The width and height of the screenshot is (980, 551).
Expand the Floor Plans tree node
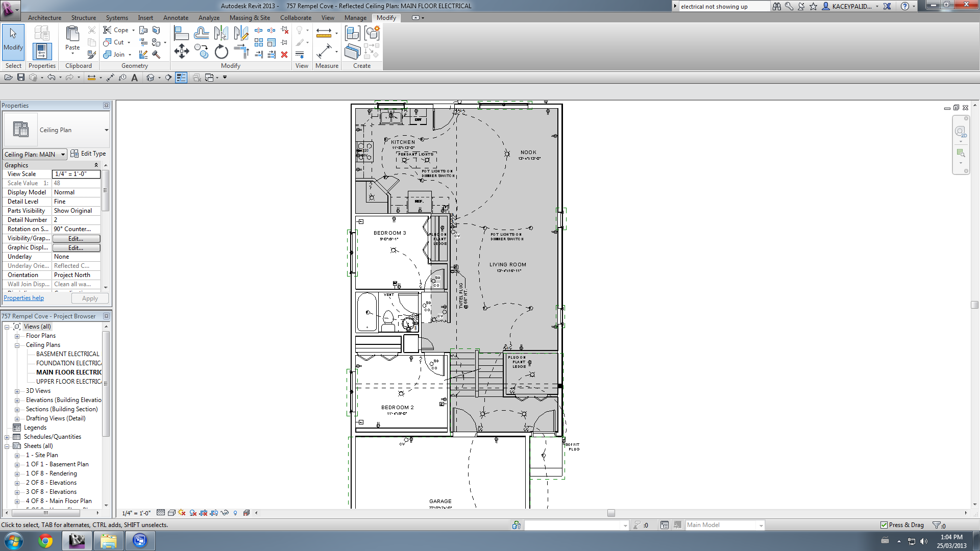pos(17,336)
